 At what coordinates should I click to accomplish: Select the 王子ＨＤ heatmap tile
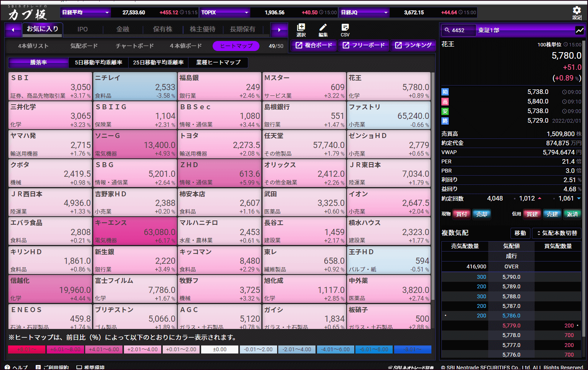coord(388,260)
